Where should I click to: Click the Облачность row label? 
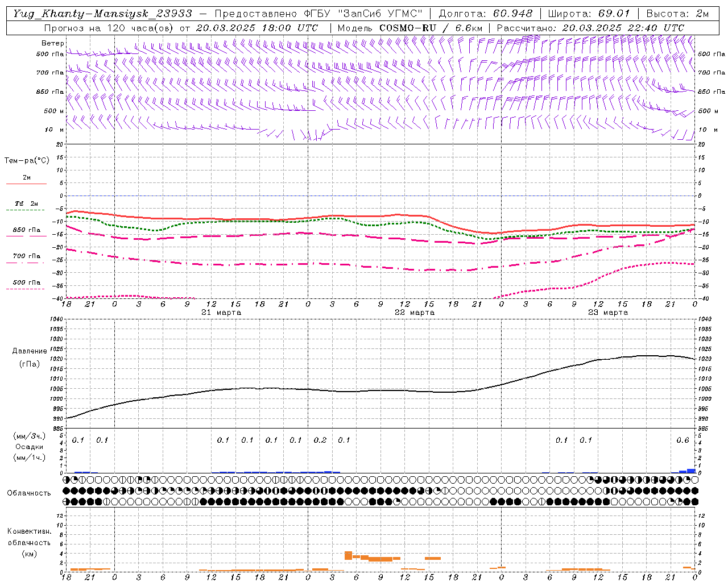point(29,493)
